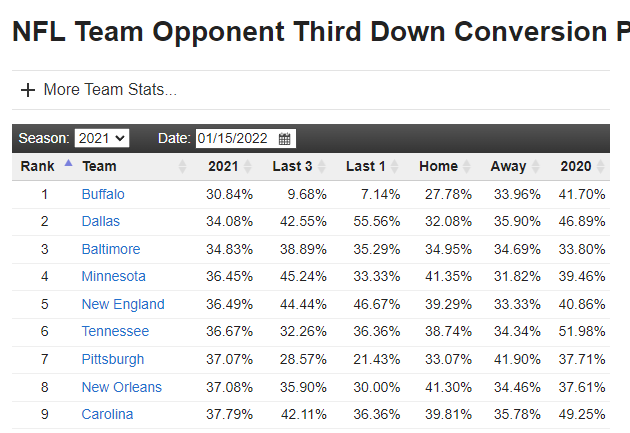
Task: Open the Season dropdown
Action: click(101, 139)
